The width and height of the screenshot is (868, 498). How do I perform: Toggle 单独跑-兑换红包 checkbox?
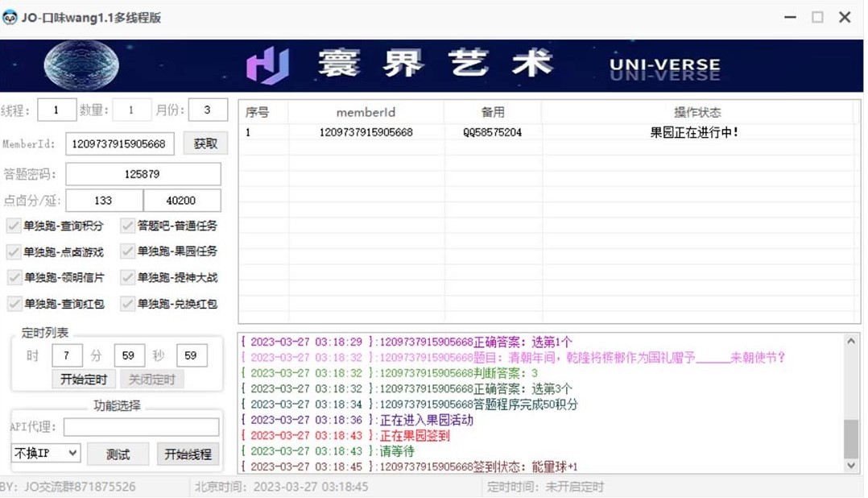[x=127, y=304]
